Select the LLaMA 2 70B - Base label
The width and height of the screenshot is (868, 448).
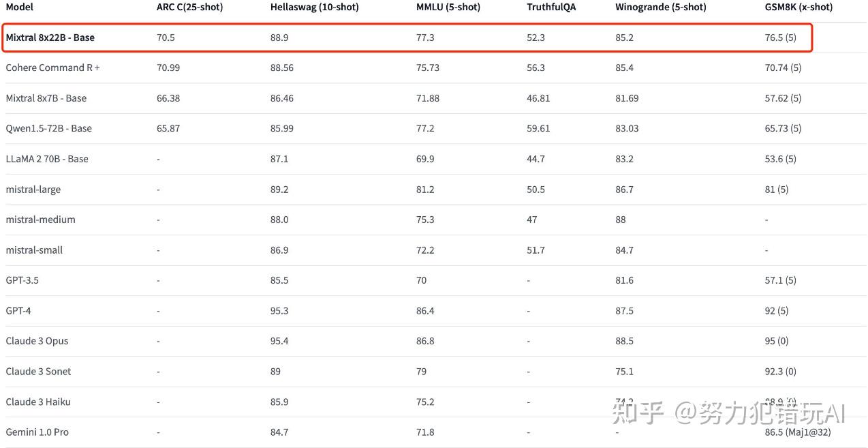click(47, 159)
